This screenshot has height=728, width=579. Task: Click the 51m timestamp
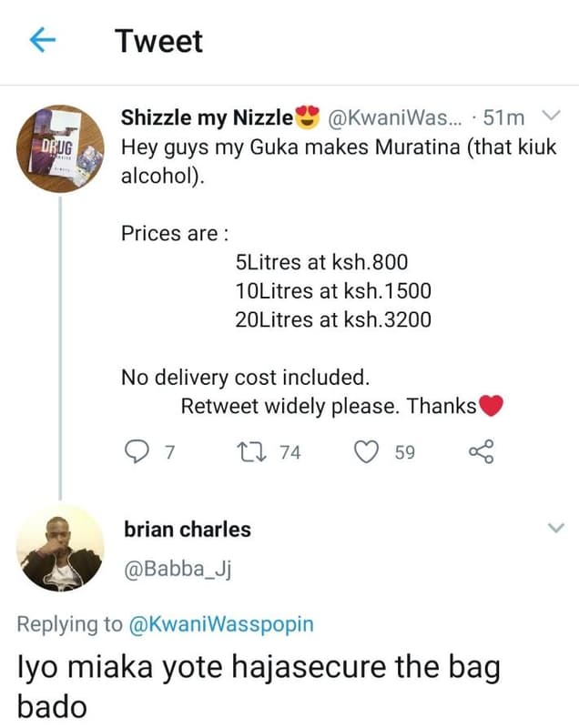504,118
